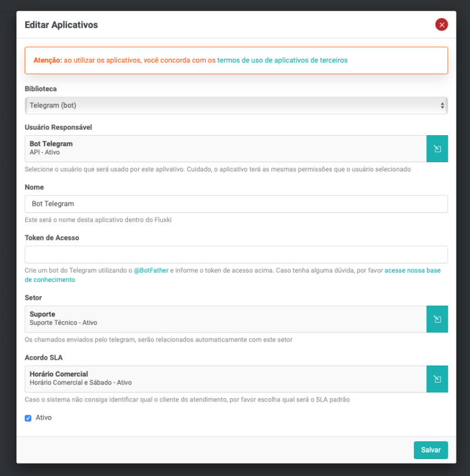Viewport: 470px width, 476px height.
Task: Follow the @BotFather link
Action: coord(151,270)
